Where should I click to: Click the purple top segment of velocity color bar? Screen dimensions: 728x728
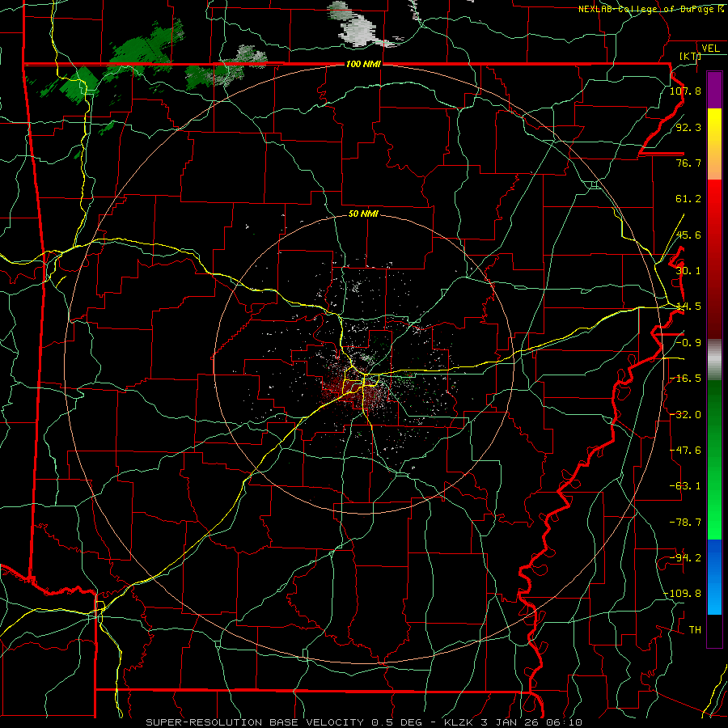(x=714, y=90)
